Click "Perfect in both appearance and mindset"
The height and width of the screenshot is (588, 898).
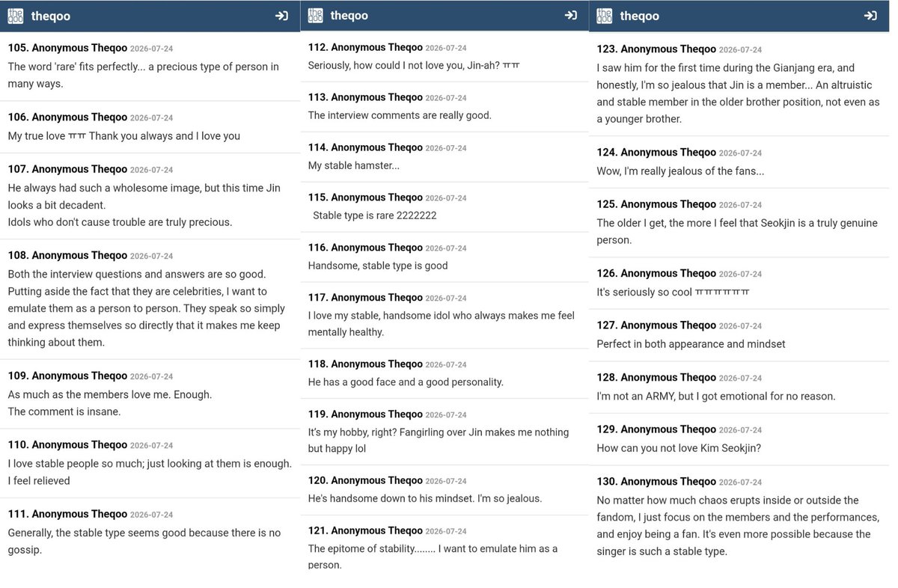point(691,344)
